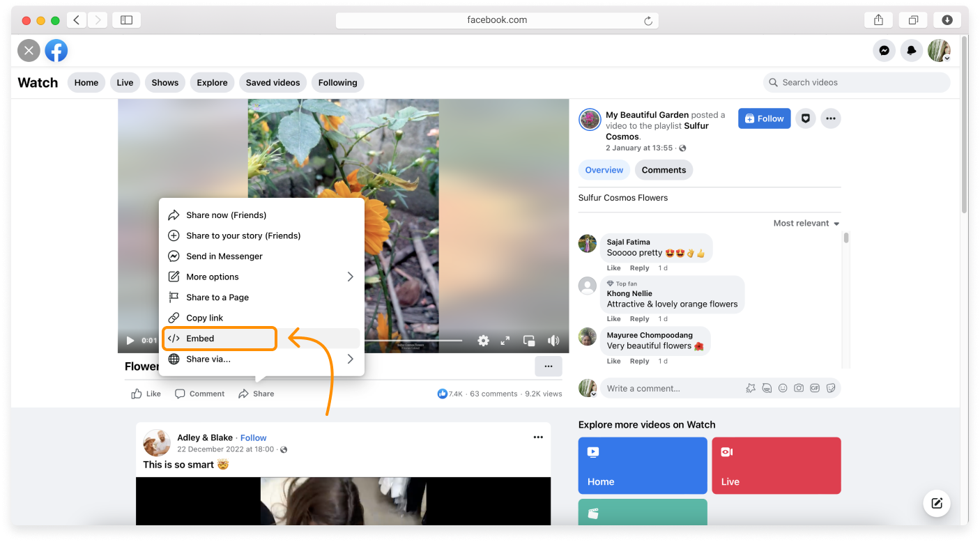Save the video with the bookmark button

pyautogui.click(x=805, y=118)
